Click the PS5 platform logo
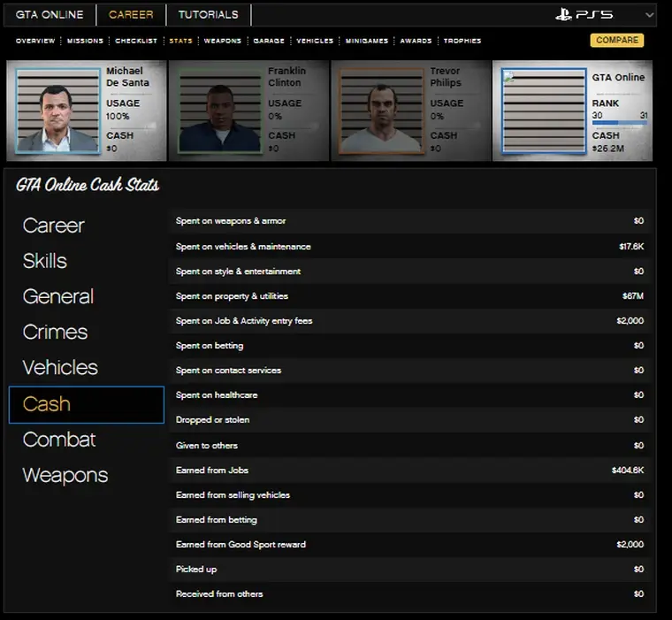 pos(584,15)
